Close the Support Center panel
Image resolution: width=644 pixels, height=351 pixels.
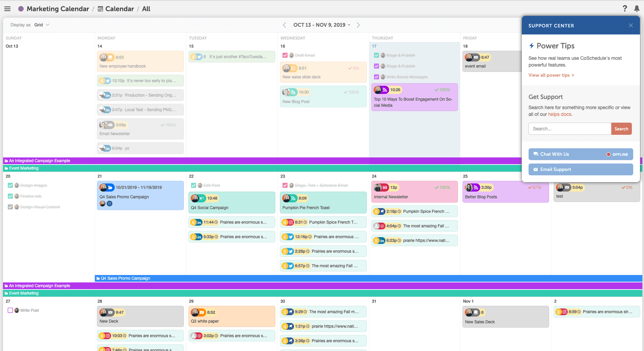tap(630, 25)
